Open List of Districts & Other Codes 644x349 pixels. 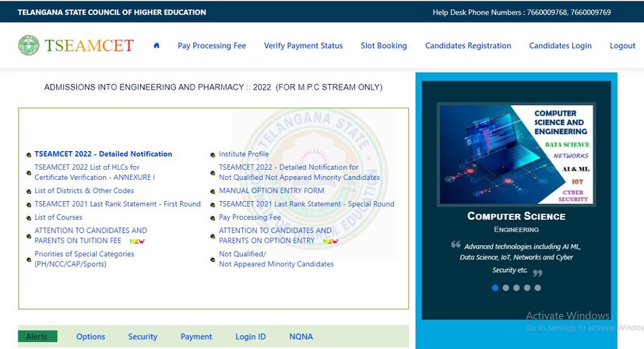point(84,191)
